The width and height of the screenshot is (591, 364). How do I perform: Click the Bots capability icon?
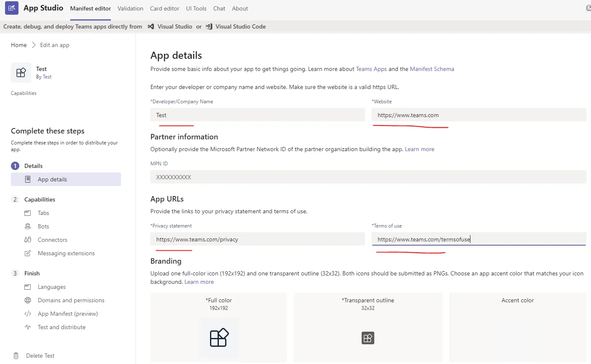(x=28, y=226)
